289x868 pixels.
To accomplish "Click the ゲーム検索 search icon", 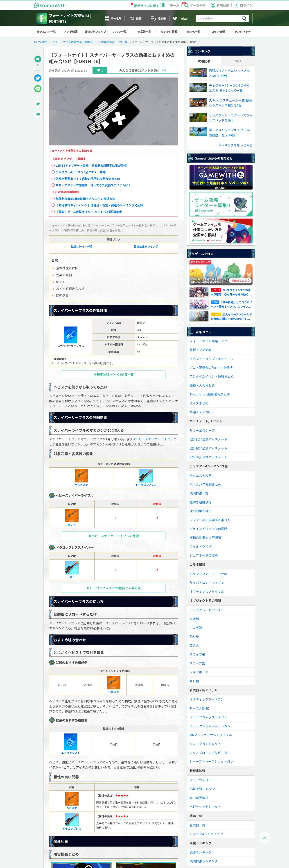I will [186, 5].
